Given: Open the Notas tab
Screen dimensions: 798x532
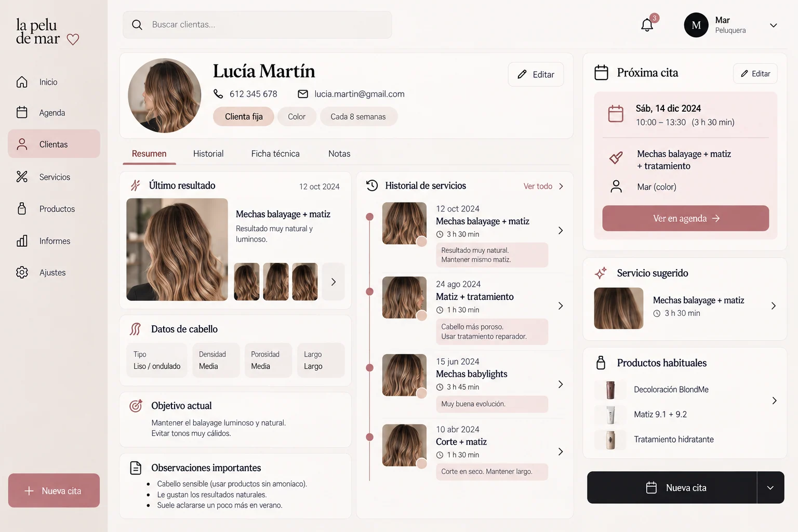Looking at the screenshot, I should (339, 154).
